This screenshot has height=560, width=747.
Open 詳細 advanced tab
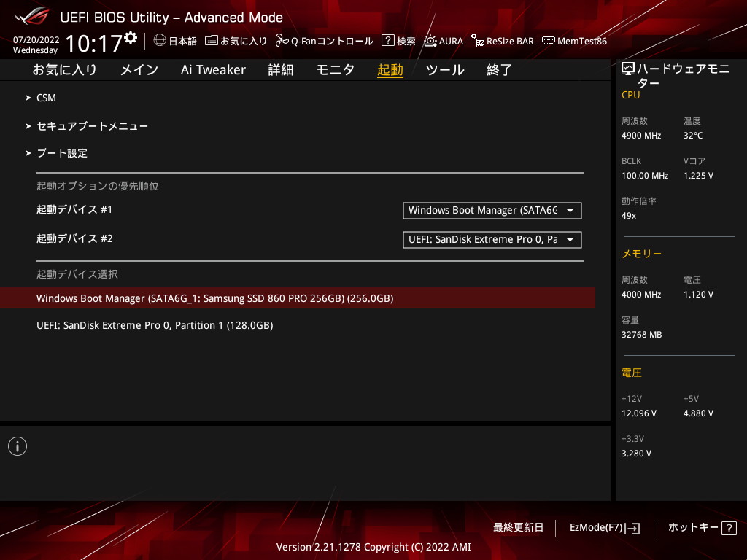click(x=281, y=70)
